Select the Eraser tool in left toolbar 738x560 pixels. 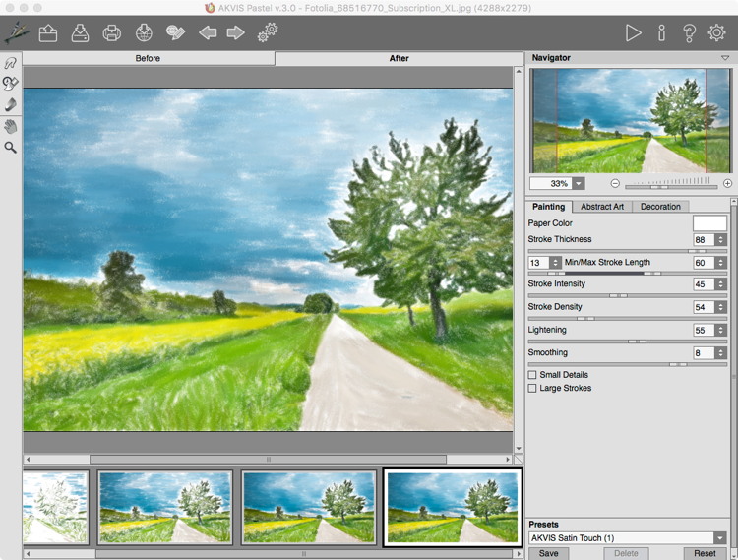click(x=11, y=104)
